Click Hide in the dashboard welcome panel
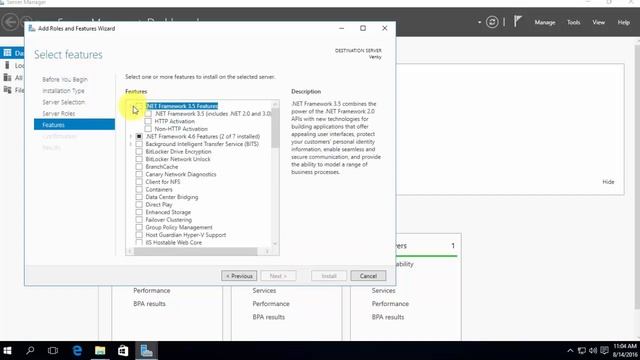The image size is (640, 360). click(608, 182)
